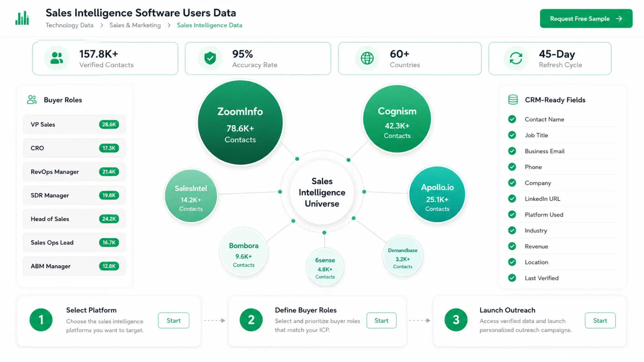Click the 17.3K badge for CRO
This screenshot has width=644, height=362.
tap(109, 148)
